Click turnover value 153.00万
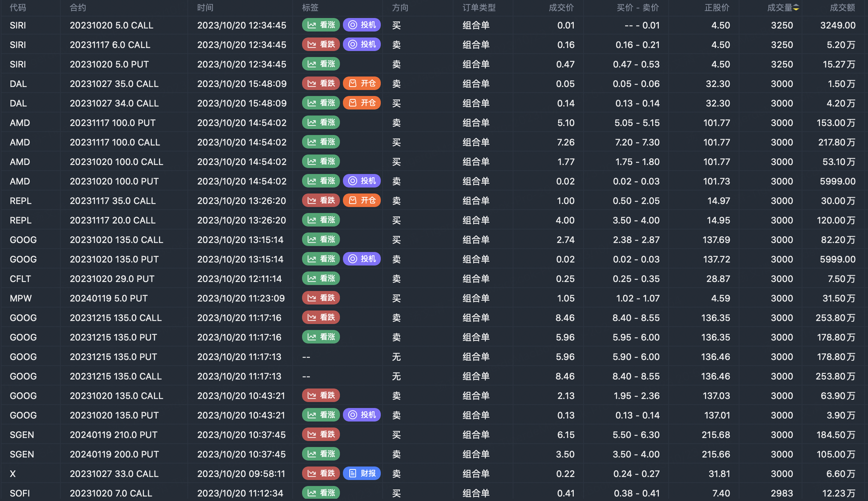The width and height of the screenshot is (868, 501). 836,123
